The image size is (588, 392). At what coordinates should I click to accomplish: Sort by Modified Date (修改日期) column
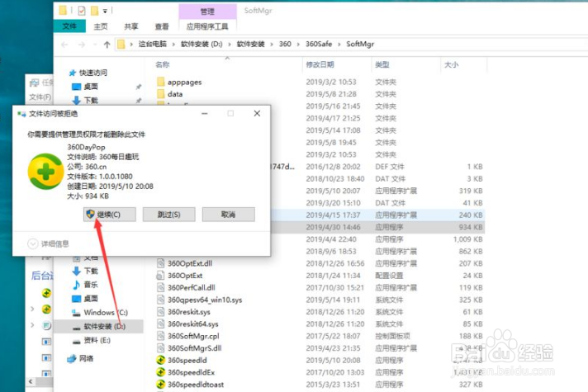[x=320, y=64]
